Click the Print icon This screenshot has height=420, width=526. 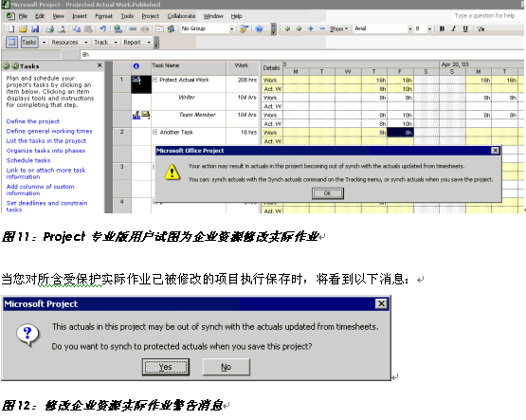pyautogui.click(x=49, y=28)
